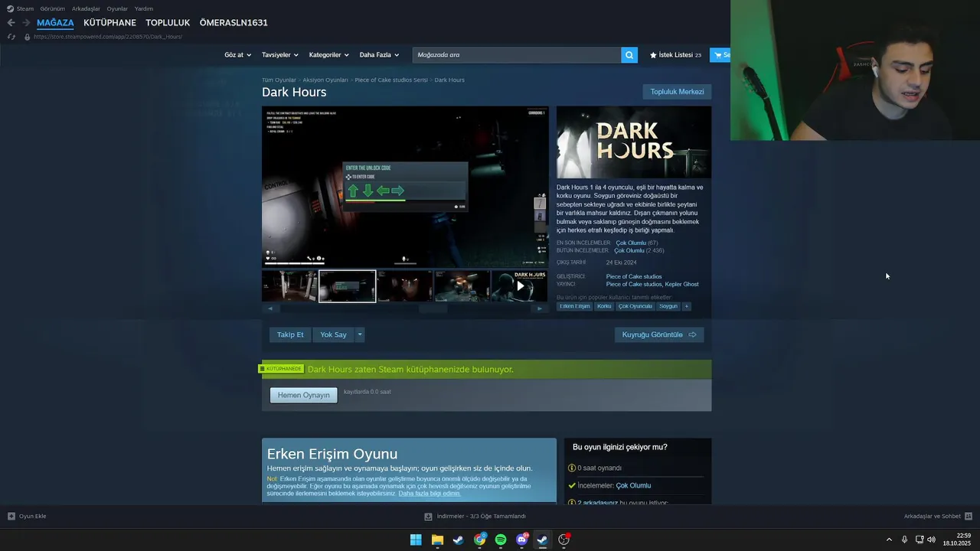980x551 pixels.
Task: Open the İstek Listesi wishlist link
Action: pos(675,55)
